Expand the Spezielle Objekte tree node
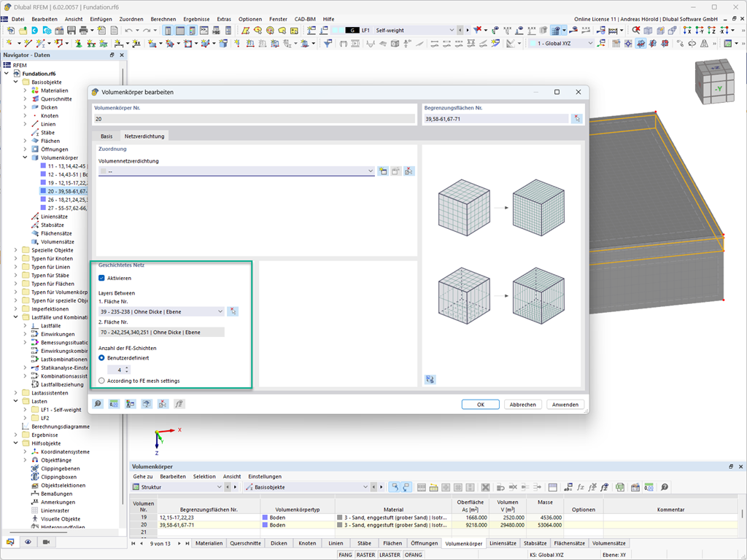Screen dimensions: 747x560 (x=16, y=250)
